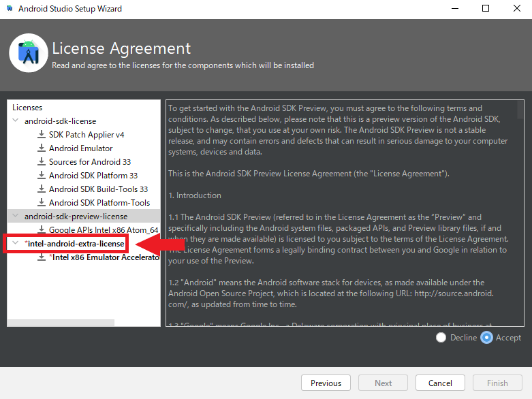Click download icon beside Android Emulator

point(42,148)
